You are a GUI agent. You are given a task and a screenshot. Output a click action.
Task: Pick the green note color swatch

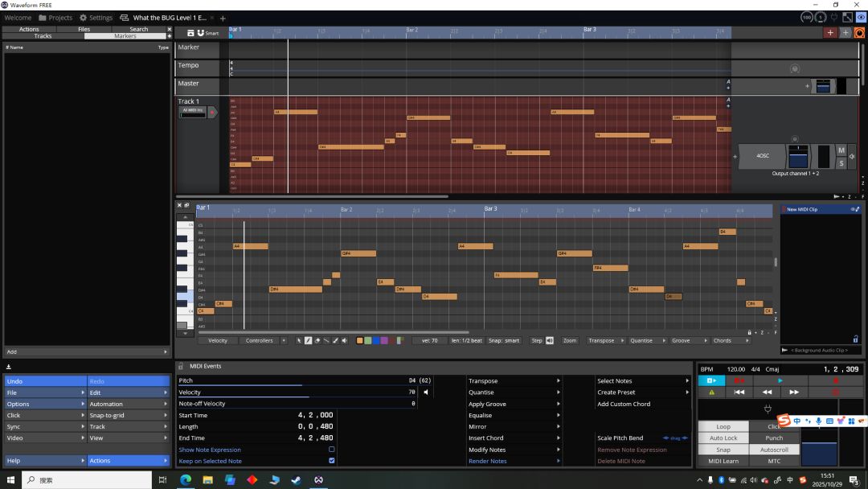point(367,340)
